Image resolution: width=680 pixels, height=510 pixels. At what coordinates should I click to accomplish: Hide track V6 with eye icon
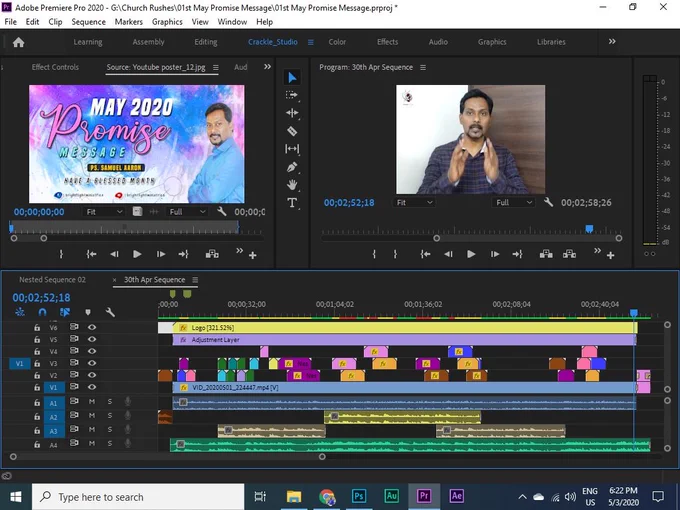92,327
